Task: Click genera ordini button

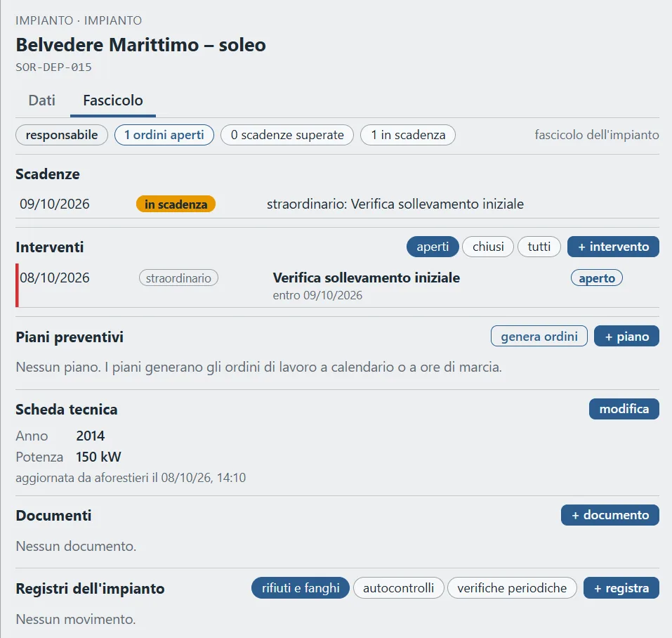Action: point(539,336)
